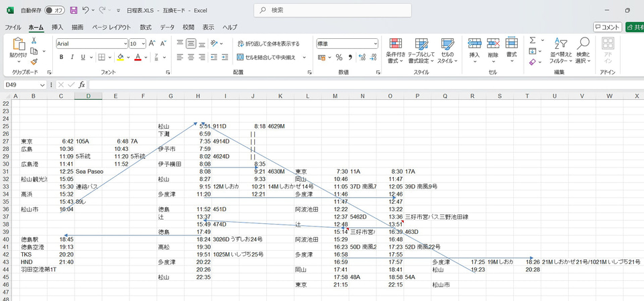
Task: Click the align text left icon
Action: coord(180,57)
